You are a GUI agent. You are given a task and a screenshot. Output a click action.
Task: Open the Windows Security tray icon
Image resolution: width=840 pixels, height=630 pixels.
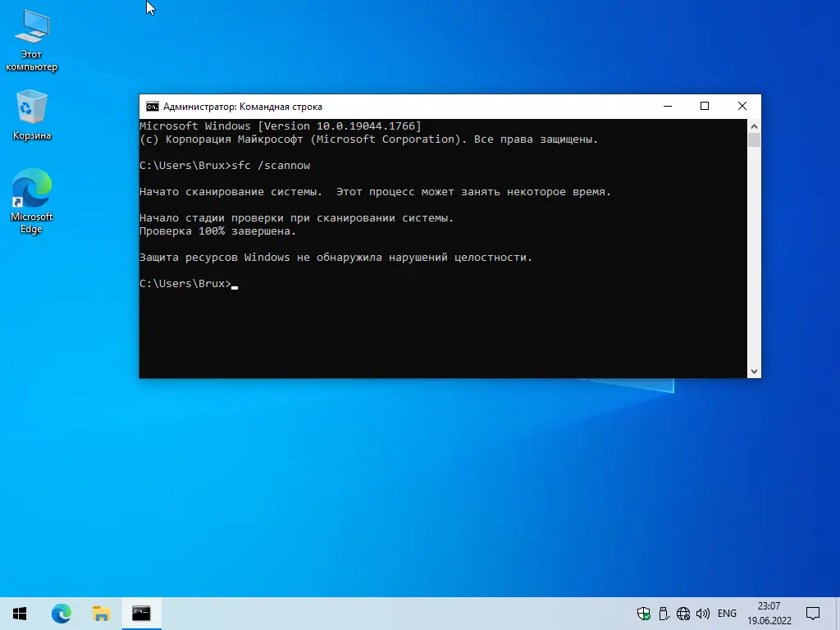(x=644, y=614)
